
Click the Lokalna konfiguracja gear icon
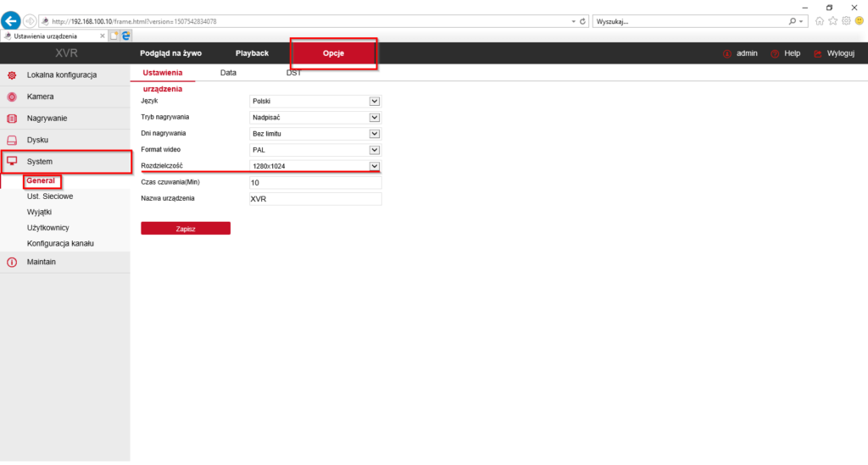(x=12, y=75)
